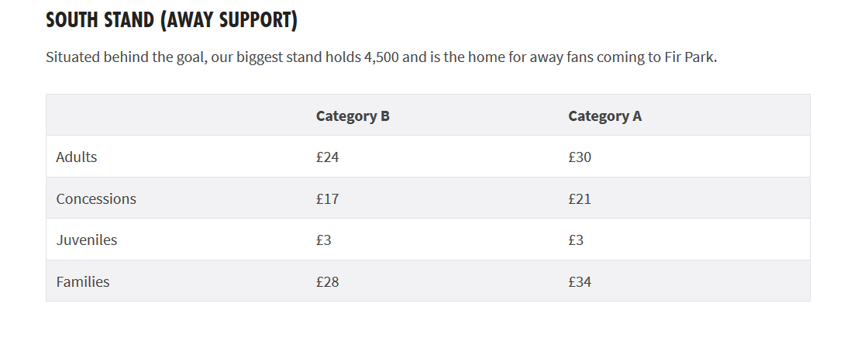Click the Juveniles row label
The height and width of the screenshot is (338, 868).
(x=86, y=240)
